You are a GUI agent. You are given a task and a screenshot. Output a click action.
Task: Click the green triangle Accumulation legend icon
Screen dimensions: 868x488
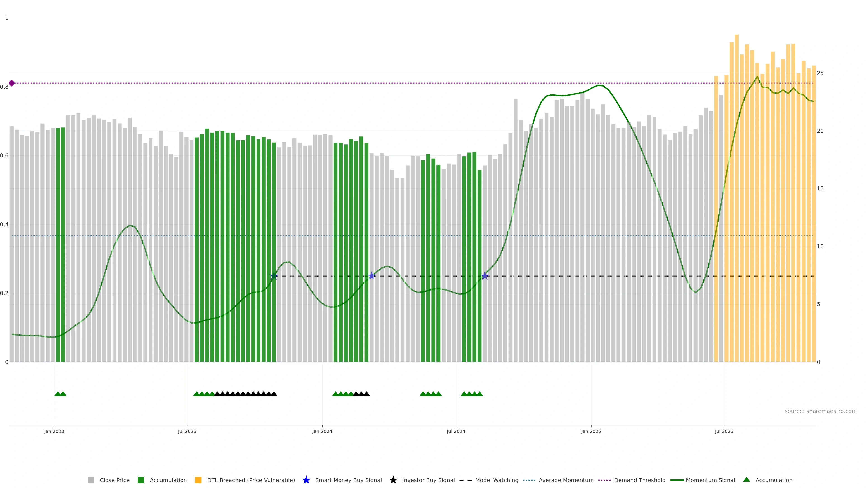coord(746,480)
